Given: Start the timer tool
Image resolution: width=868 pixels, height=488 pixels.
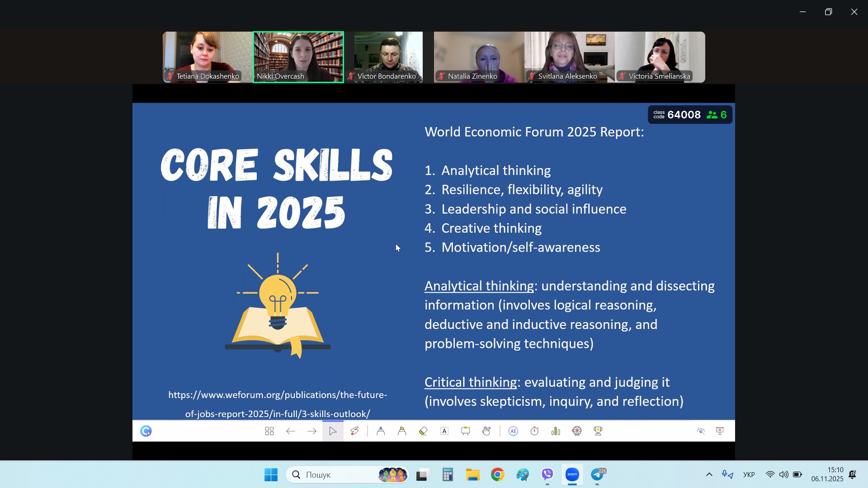Looking at the screenshot, I should (x=534, y=432).
